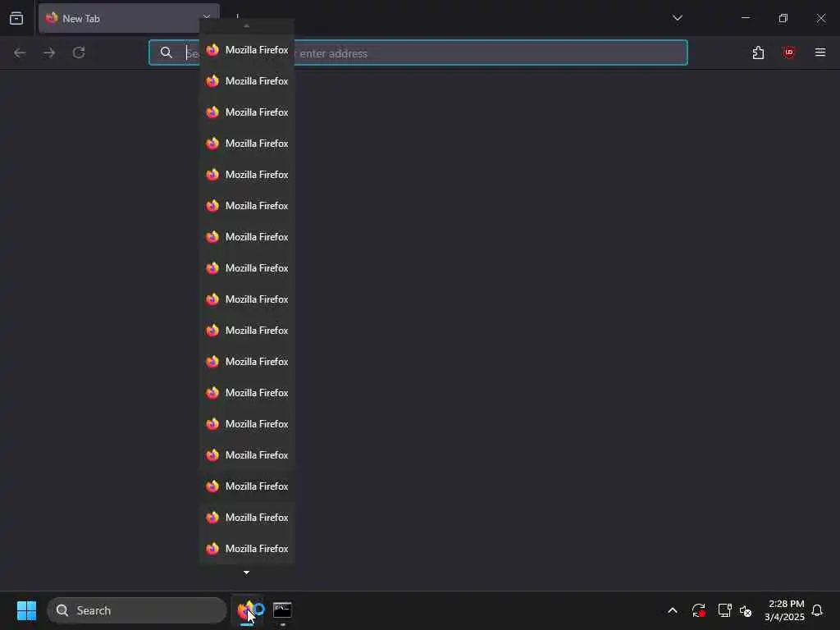Go forward one page
This screenshot has width=840, height=630.
pyautogui.click(x=49, y=52)
